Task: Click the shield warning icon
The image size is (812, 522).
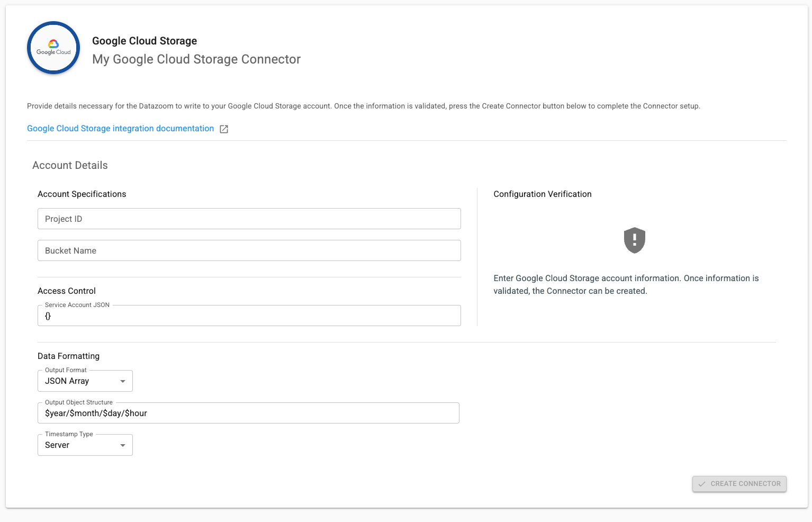Action: [x=634, y=240]
